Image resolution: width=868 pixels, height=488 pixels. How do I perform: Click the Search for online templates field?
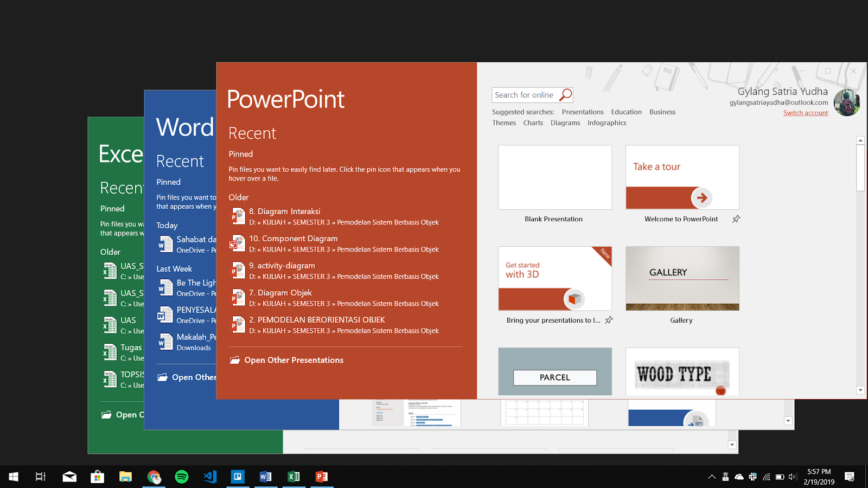click(525, 95)
